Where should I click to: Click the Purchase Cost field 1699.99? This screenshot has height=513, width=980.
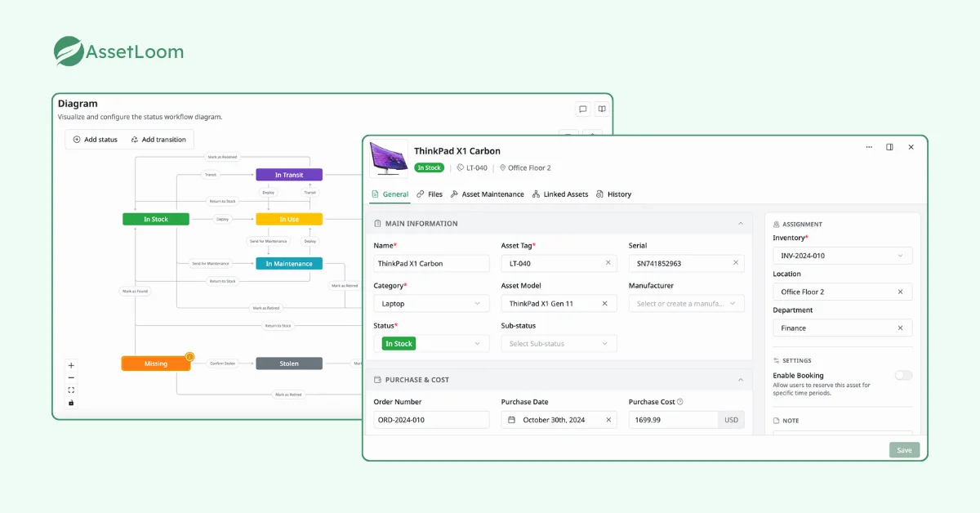(x=674, y=420)
